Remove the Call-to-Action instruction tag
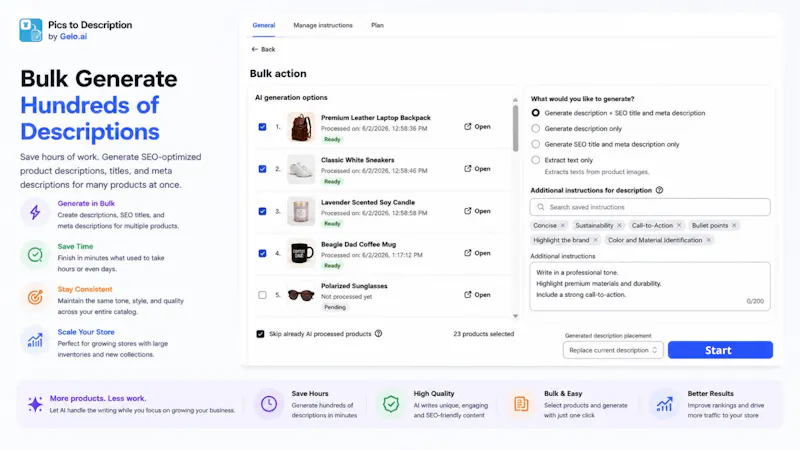The image size is (800, 450). pyautogui.click(x=679, y=226)
